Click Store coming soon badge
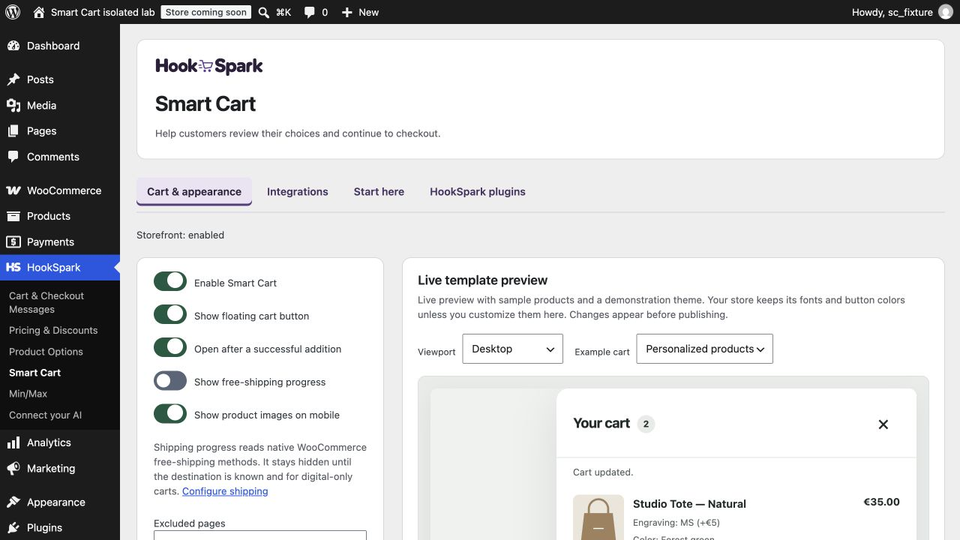This screenshot has height=540, width=960. click(x=206, y=12)
